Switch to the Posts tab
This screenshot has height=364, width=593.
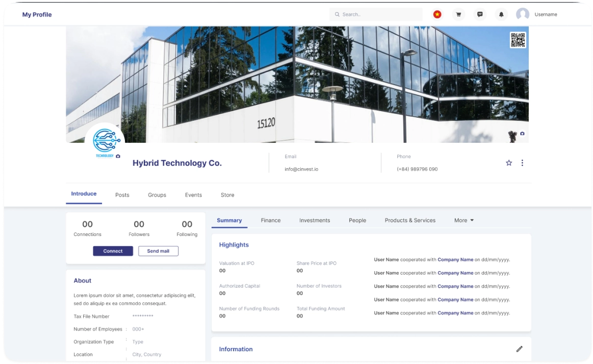click(x=122, y=195)
